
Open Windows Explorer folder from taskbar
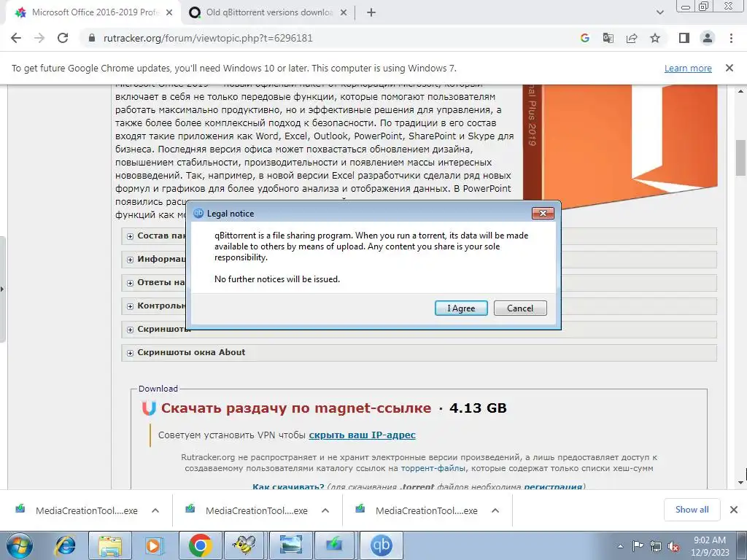(x=111, y=545)
